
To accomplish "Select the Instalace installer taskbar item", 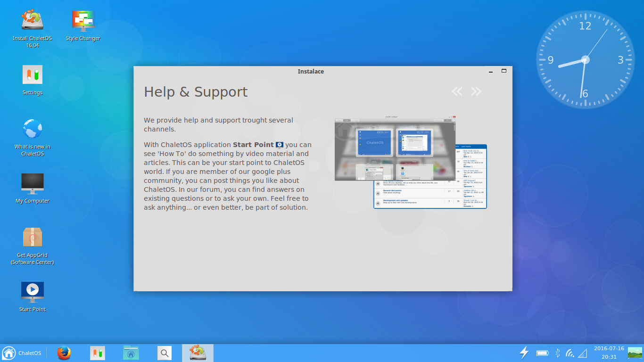I will [198, 353].
